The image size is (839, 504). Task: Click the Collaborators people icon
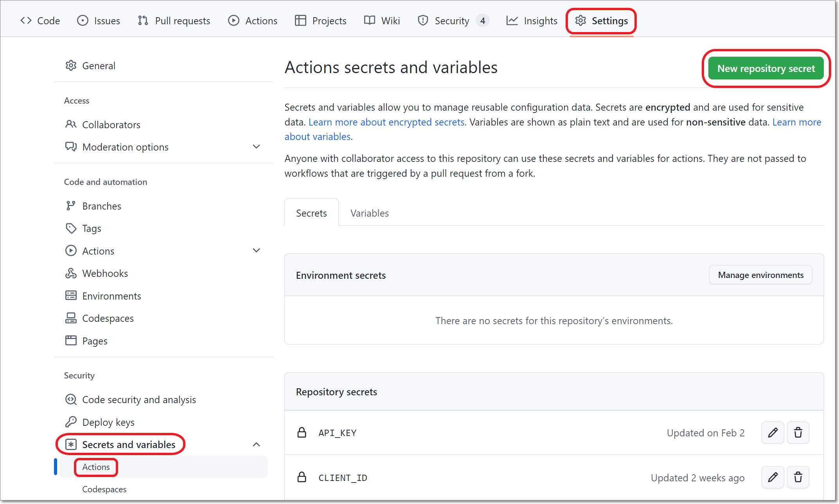click(x=71, y=125)
